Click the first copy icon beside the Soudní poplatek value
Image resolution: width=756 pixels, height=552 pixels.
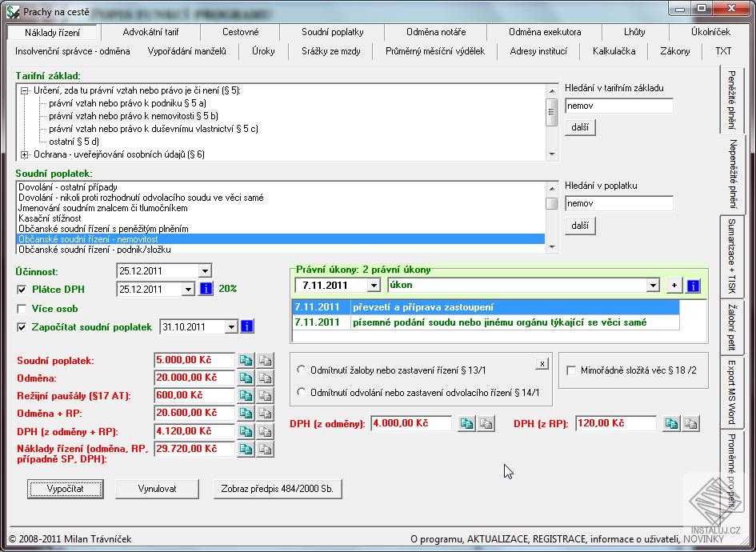[246, 361]
